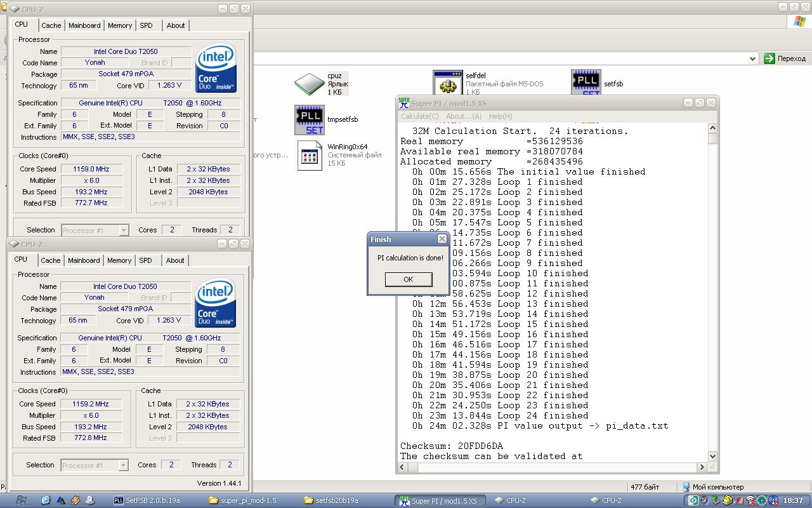The image size is (812, 508).
Task: Click the lower CPU-Z window title icon
Action: tap(15, 244)
